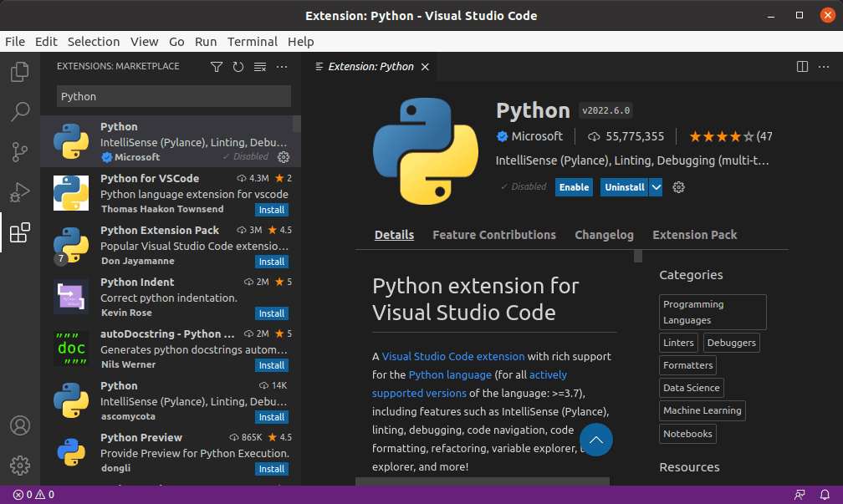Open Manage gear menu in activity bar
The width and height of the screenshot is (843, 504).
[x=20, y=466]
